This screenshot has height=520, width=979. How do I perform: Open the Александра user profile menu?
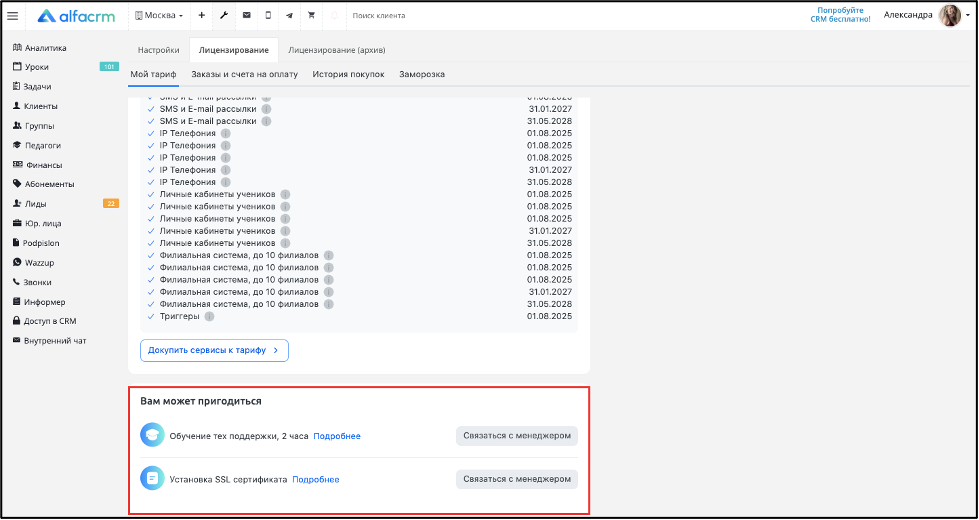click(x=920, y=15)
